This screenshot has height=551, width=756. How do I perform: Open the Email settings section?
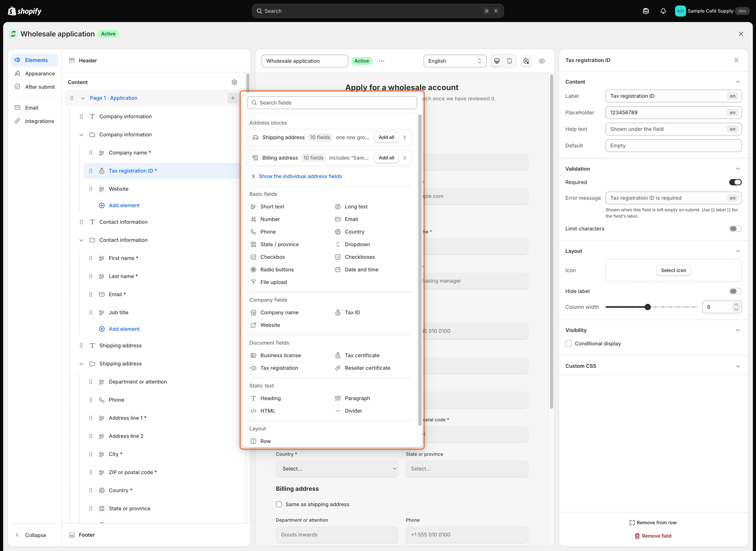pos(34,108)
